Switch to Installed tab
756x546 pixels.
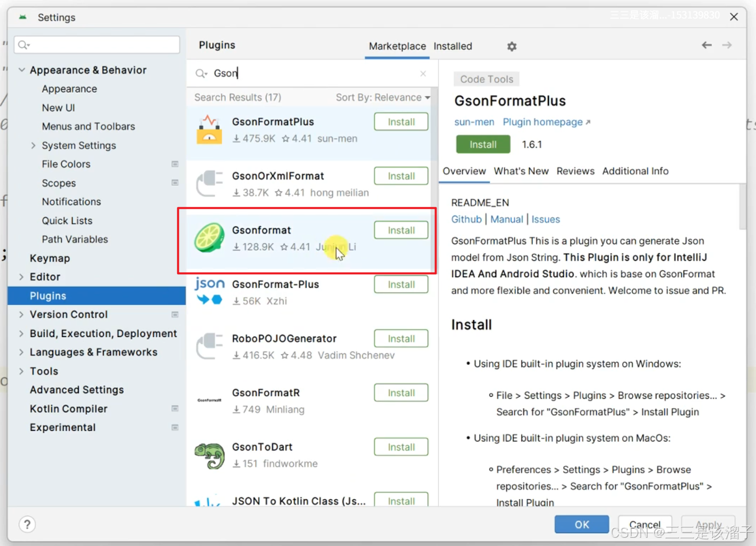pyautogui.click(x=453, y=46)
